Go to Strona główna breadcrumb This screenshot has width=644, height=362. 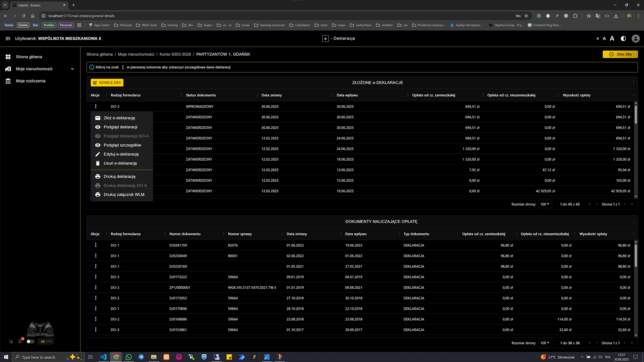[100, 54]
